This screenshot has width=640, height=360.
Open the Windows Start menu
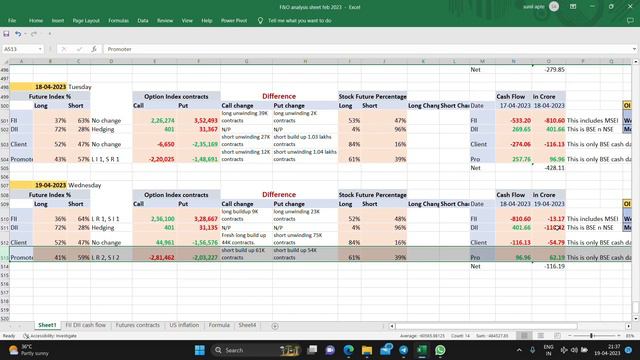pyautogui.click(x=200, y=350)
